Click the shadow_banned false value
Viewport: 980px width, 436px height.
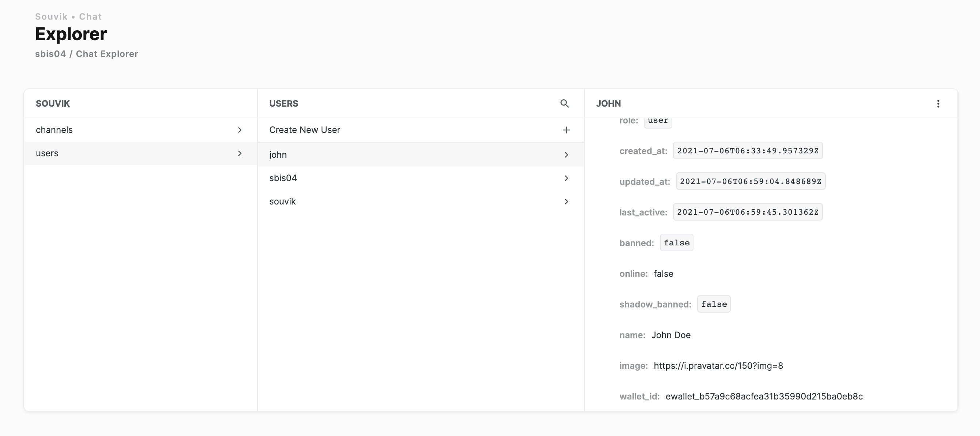point(714,304)
